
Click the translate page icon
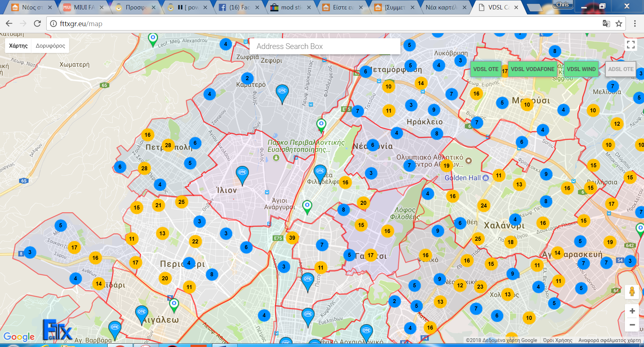pos(606,23)
